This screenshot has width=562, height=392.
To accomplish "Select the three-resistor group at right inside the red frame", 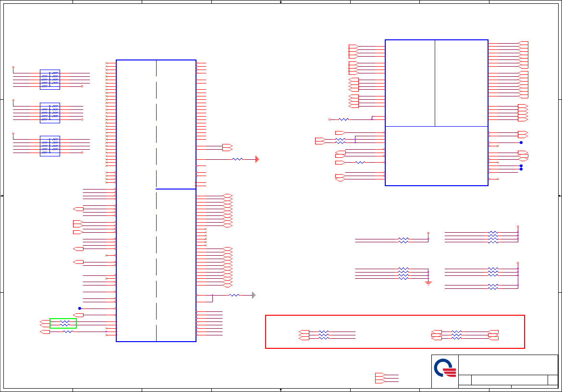I will pos(456,335).
